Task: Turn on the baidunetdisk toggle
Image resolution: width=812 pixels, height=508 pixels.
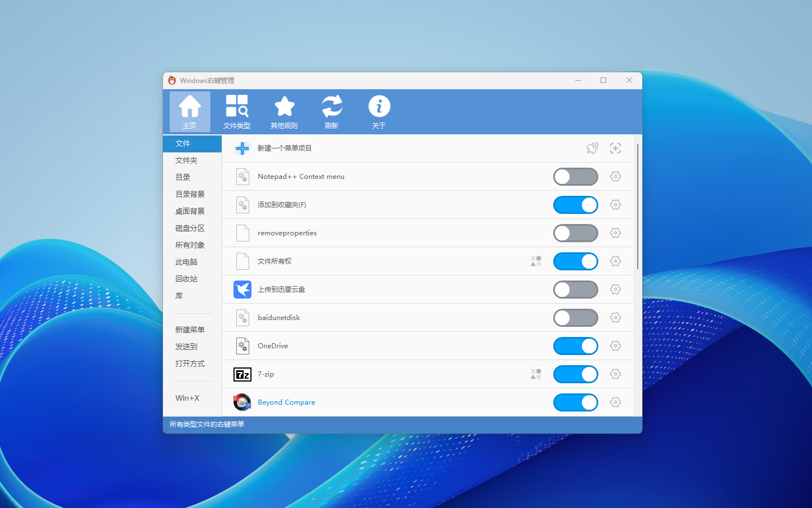Action: click(575, 318)
